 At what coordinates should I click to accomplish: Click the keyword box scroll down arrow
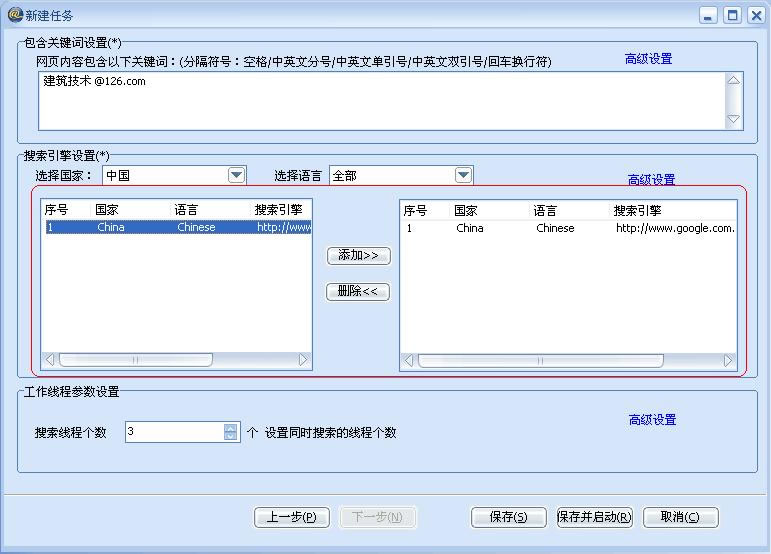(x=734, y=119)
